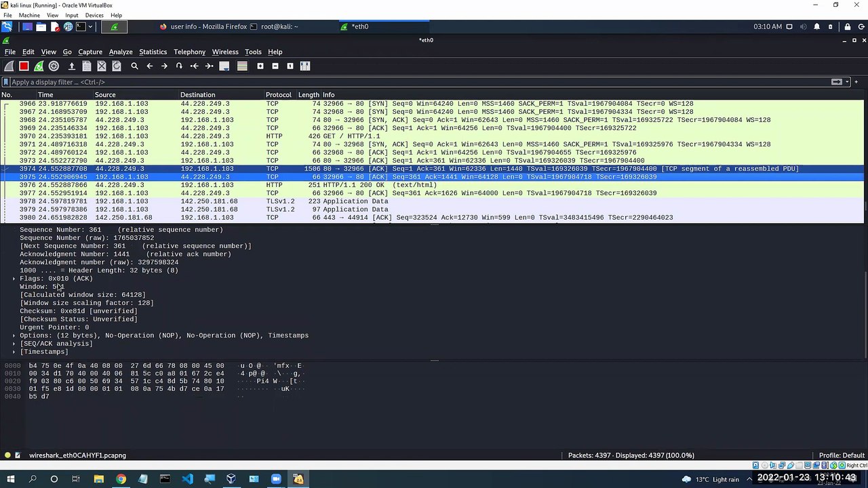Expand the Flags: 0x010 (ACK) field
868x488 pixels.
14,279
